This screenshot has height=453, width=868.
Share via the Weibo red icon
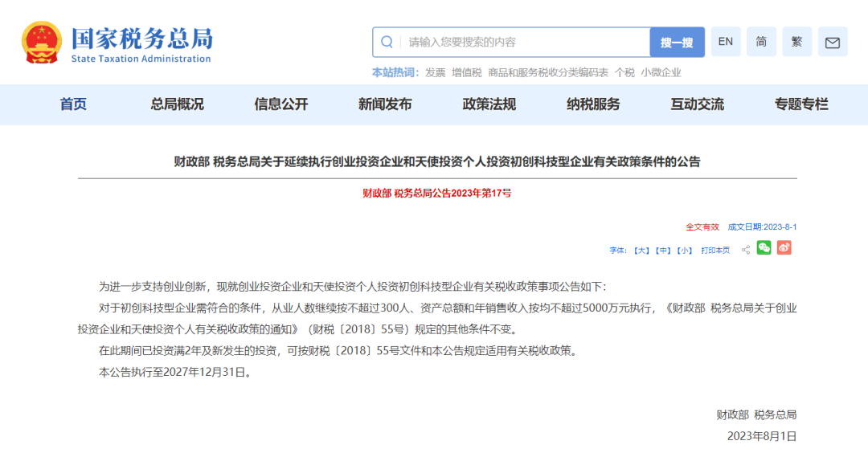[x=784, y=248]
